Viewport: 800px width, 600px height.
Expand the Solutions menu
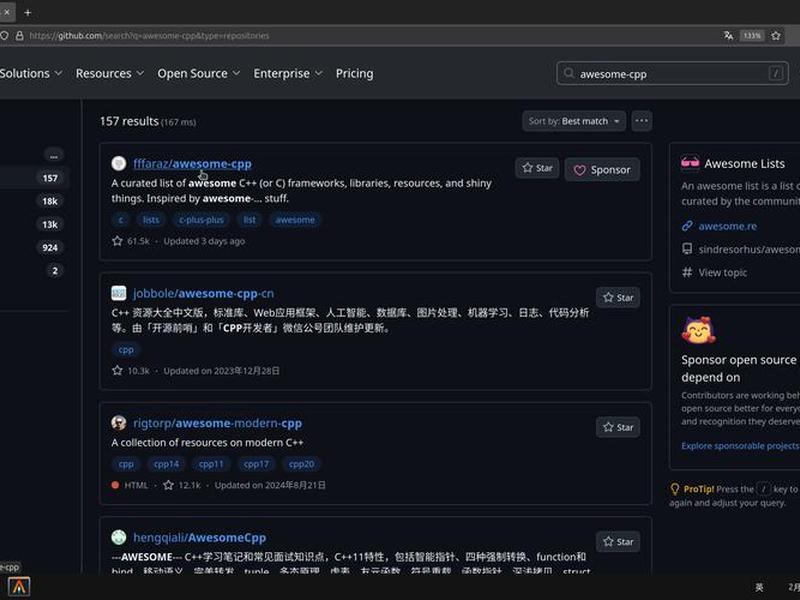tap(31, 73)
